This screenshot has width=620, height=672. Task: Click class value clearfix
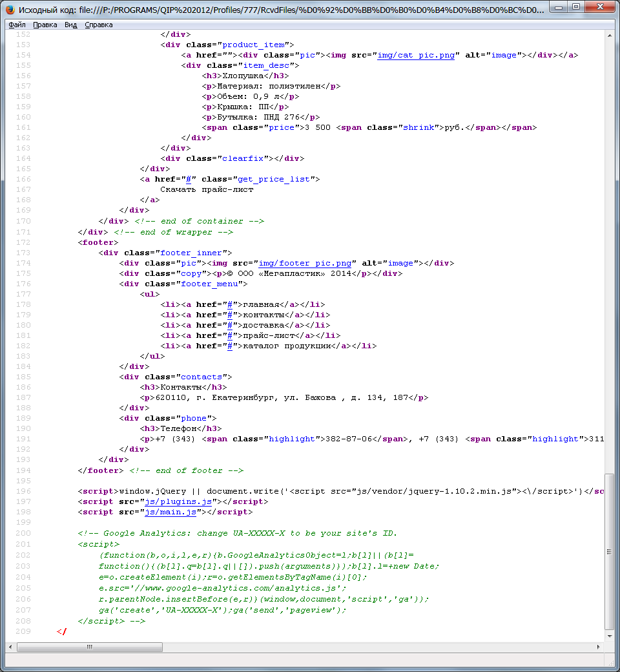click(243, 158)
